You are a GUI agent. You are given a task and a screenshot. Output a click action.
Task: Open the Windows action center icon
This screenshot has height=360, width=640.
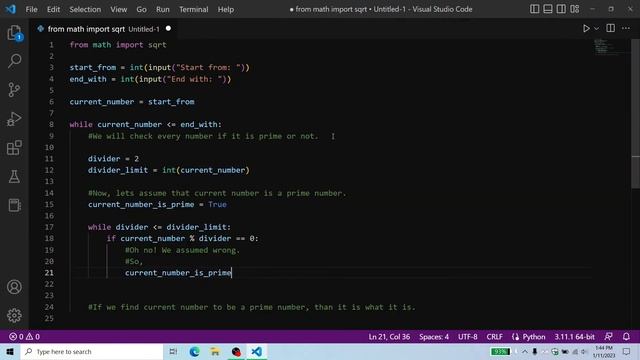point(627,351)
